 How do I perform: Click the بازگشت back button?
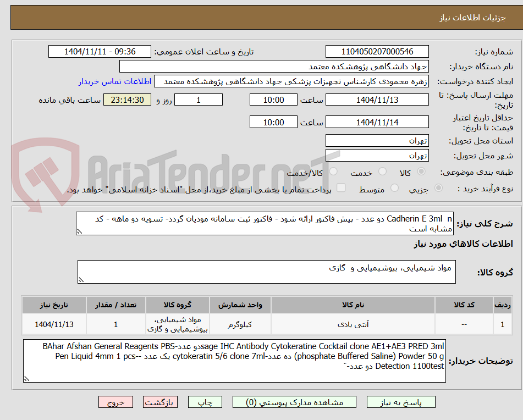tap(160, 402)
